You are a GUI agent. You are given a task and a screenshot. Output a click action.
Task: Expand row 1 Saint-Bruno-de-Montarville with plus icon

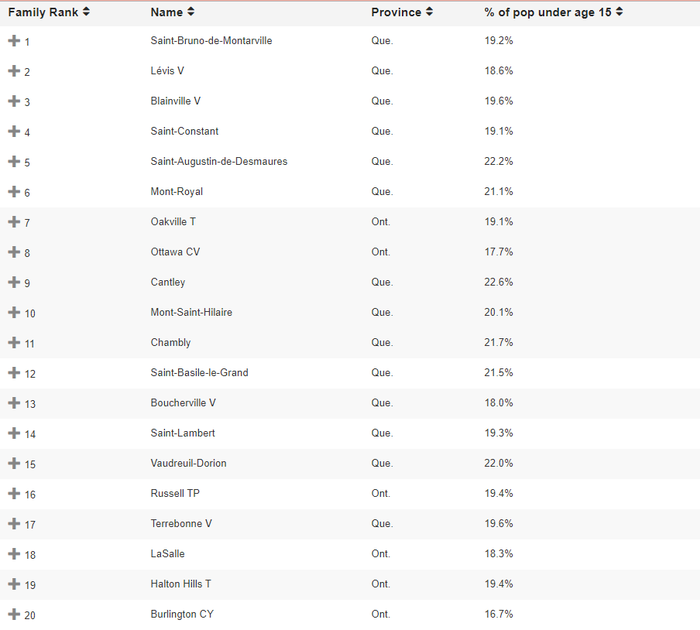point(14,41)
